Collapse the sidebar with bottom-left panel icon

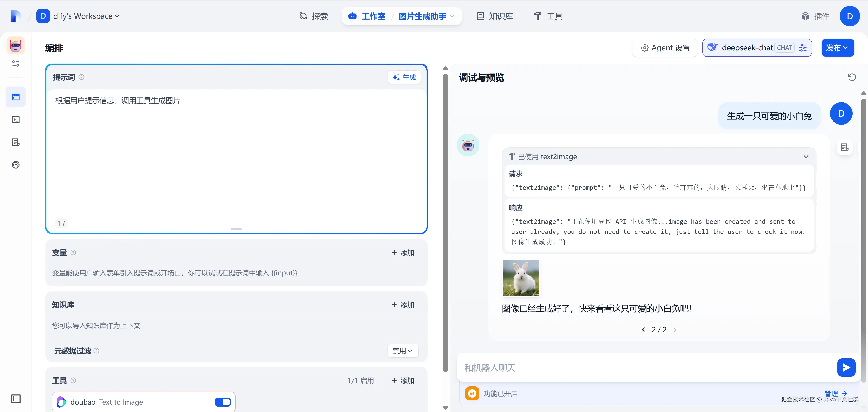(x=16, y=398)
